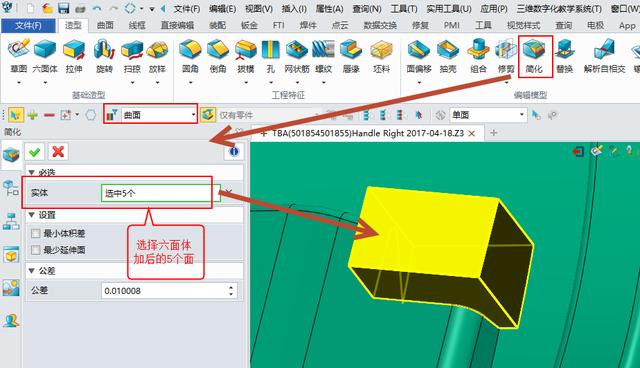Confirm the 简化 command with green check
Viewport: 640px width, 368px height.
[x=35, y=152]
